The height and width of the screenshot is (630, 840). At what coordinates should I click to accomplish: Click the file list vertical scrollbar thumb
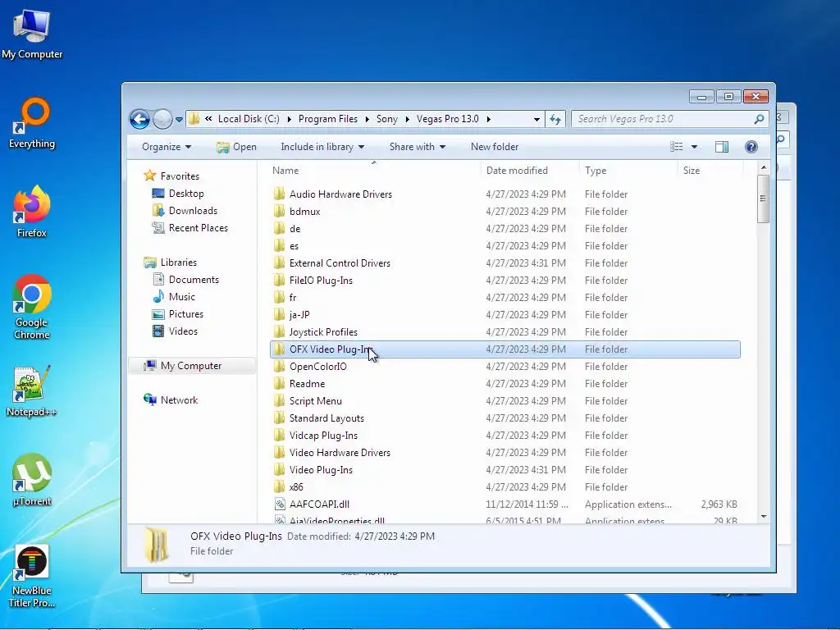click(764, 199)
